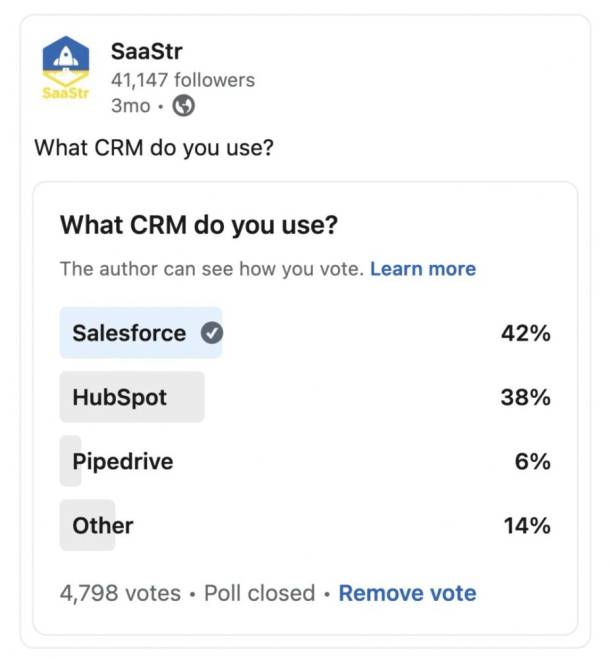Click Remove vote link
Screen dimensions: 610x659
click(407, 593)
